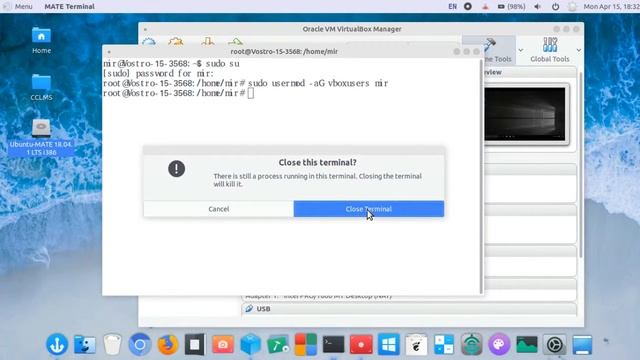The height and width of the screenshot is (360, 640).
Task: Open the file manager icon in dock
Action: 84,344
